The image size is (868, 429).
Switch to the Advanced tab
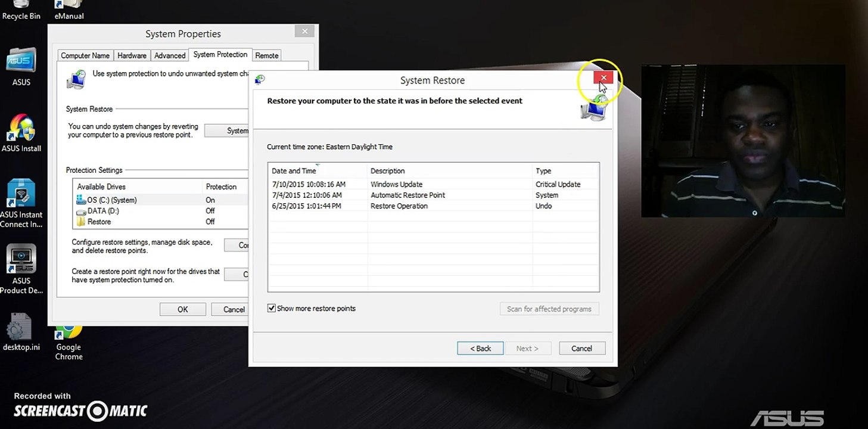(x=170, y=55)
